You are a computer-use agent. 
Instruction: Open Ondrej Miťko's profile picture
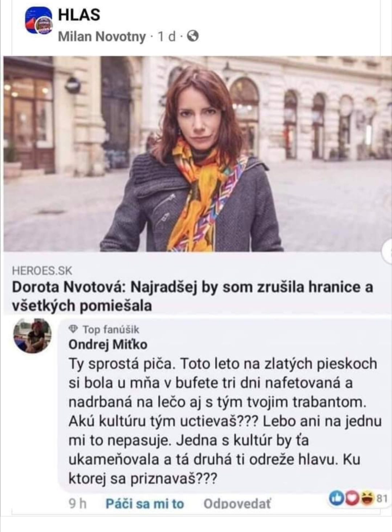tap(32, 336)
